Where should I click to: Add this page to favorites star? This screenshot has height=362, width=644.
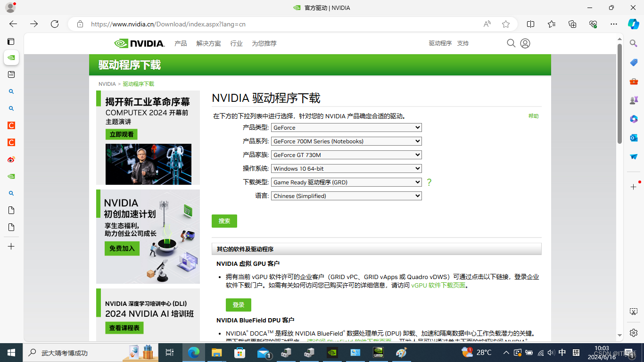506,24
